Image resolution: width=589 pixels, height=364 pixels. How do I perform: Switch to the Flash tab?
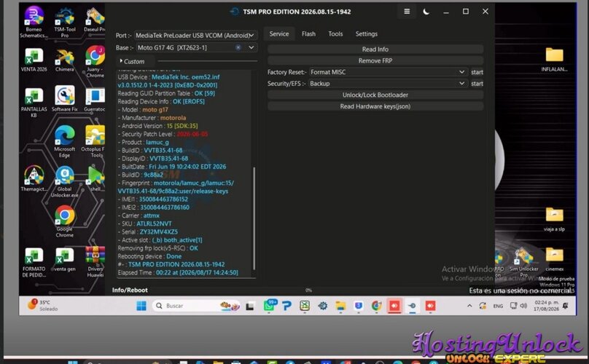pos(308,33)
